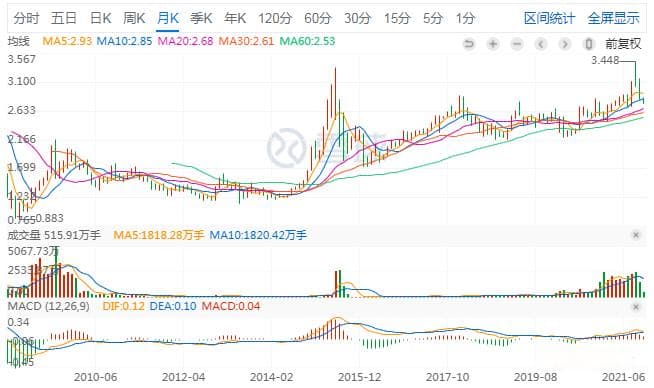Image resolution: width=654 pixels, height=388 pixels.
Task: Click the 3.100 price axis label
Action: pyautogui.click(x=22, y=81)
